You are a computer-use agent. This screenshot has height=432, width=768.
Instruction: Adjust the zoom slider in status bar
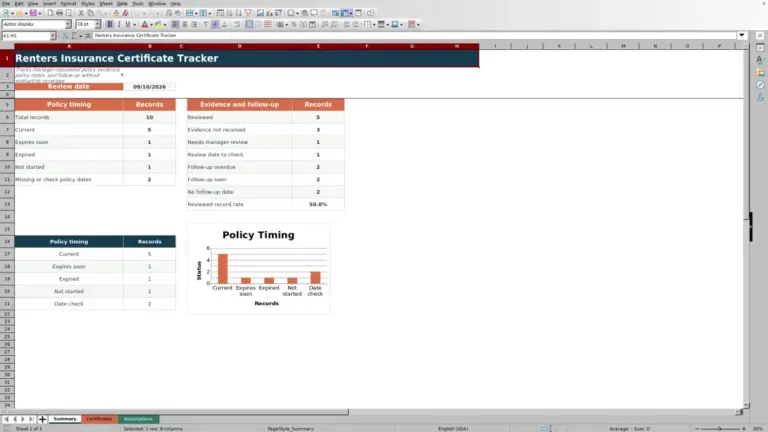click(x=720, y=429)
